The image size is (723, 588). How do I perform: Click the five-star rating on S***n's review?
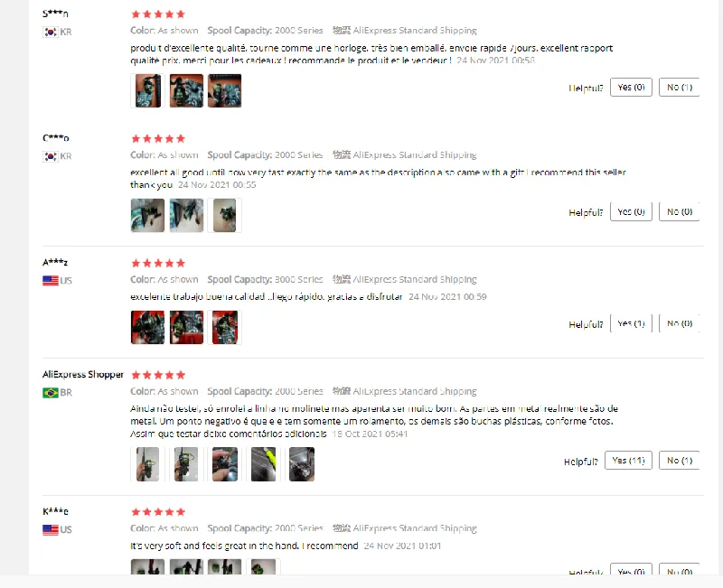tap(158, 14)
